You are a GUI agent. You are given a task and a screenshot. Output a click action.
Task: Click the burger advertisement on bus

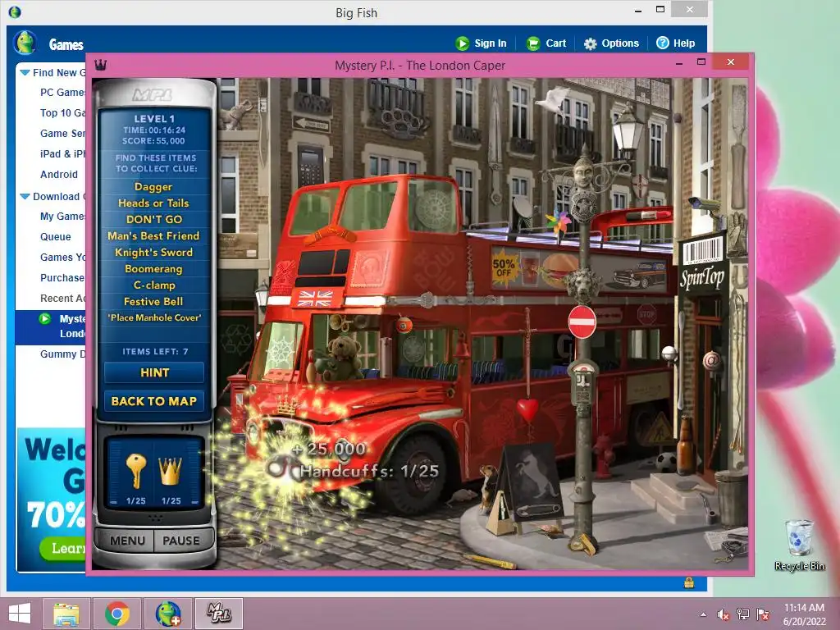(558, 269)
